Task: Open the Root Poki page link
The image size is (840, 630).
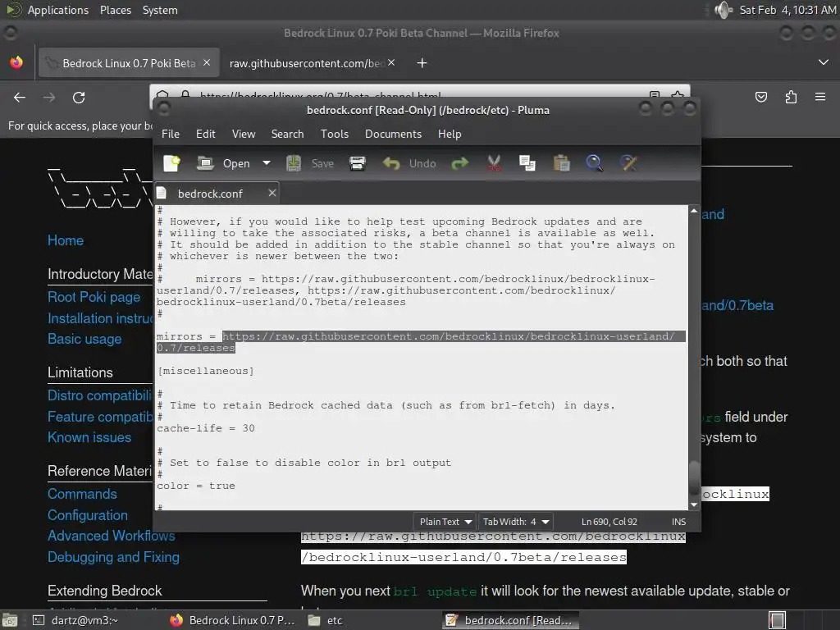Action: [94, 297]
